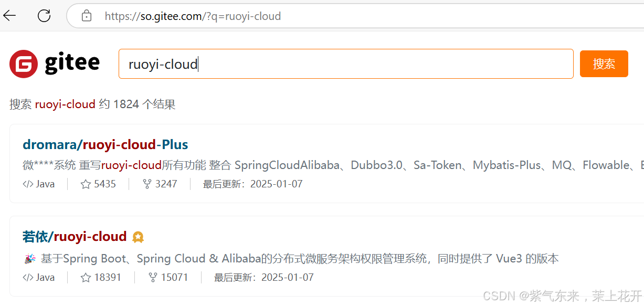Click the fork icon on 若依/ruoyi-cloud
The height and width of the screenshot is (306, 644).
[x=153, y=277]
